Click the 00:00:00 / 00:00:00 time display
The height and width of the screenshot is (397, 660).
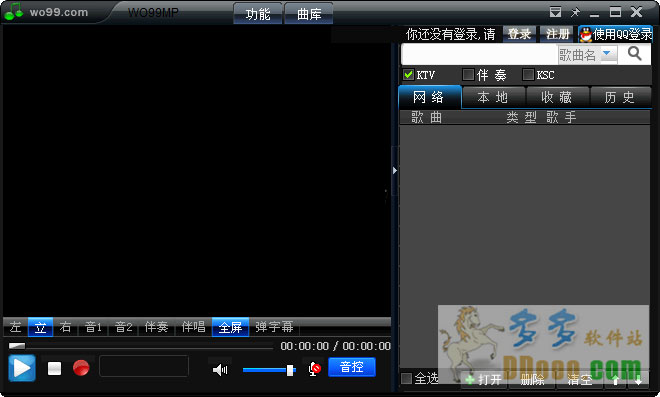point(335,346)
